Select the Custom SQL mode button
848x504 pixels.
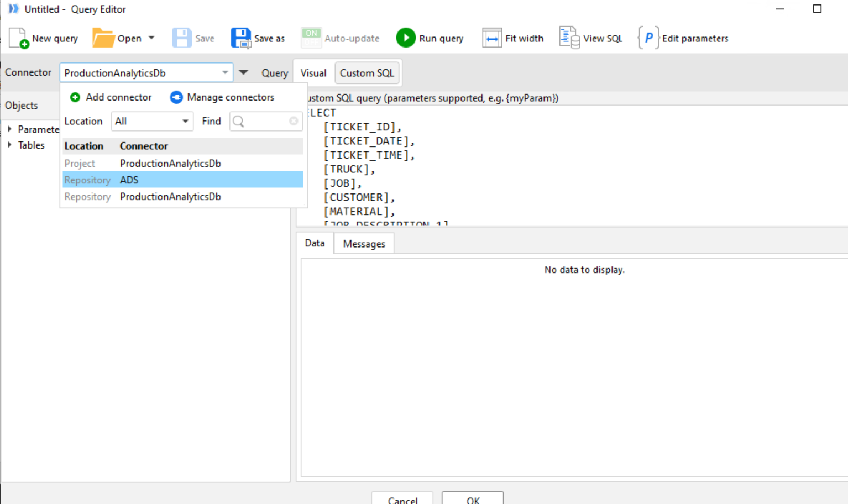(367, 73)
